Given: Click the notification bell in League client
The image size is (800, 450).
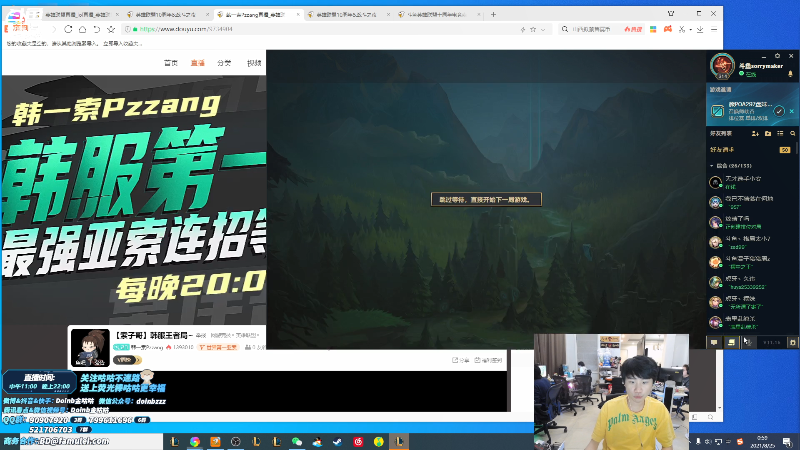Looking at the screenshot, I should [x=790, y=74].
